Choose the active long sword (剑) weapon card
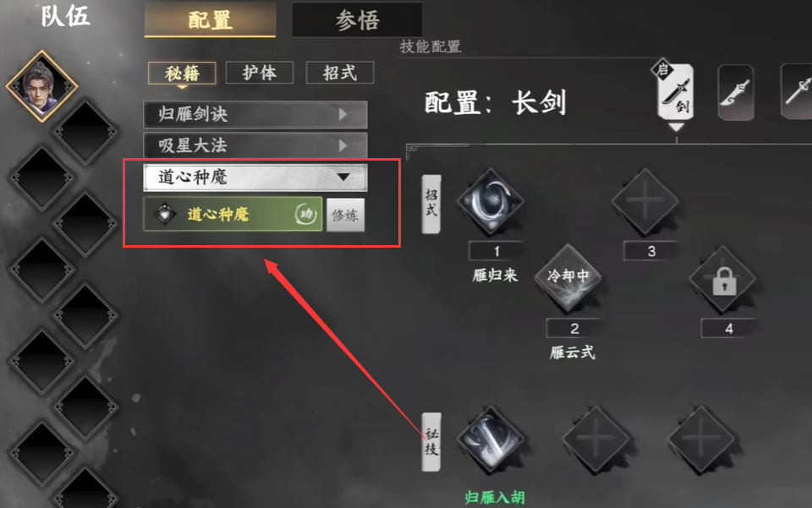This screenshot has width=812, height=508. click(x=675, y=91)
